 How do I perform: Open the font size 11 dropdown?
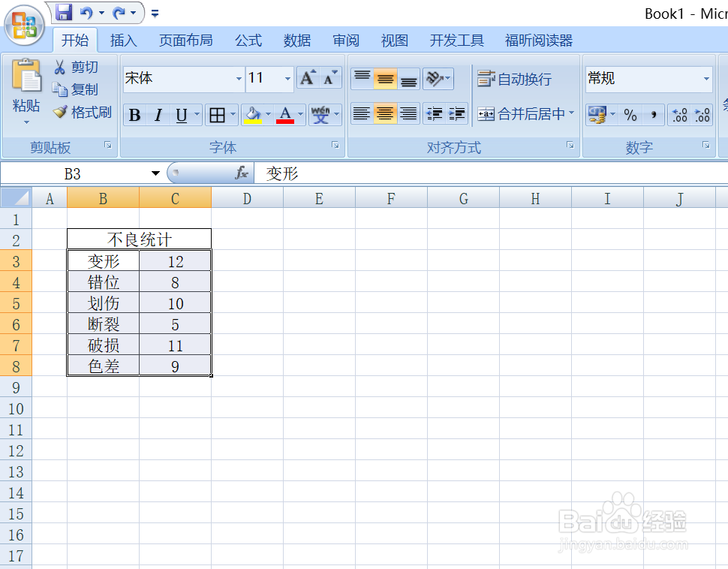287,79
